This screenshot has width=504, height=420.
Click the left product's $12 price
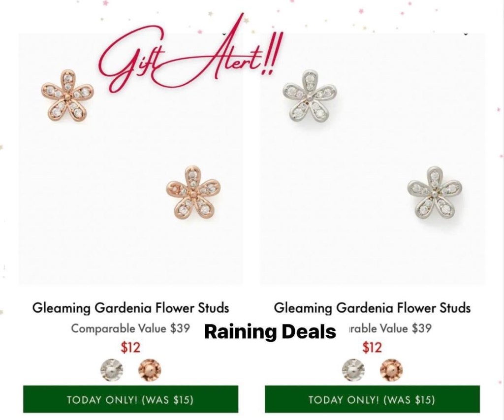point(130,348)
